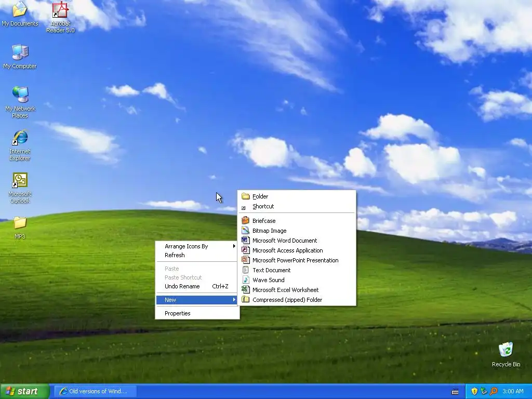Create new Microsoft Access Application

(297, 250)
